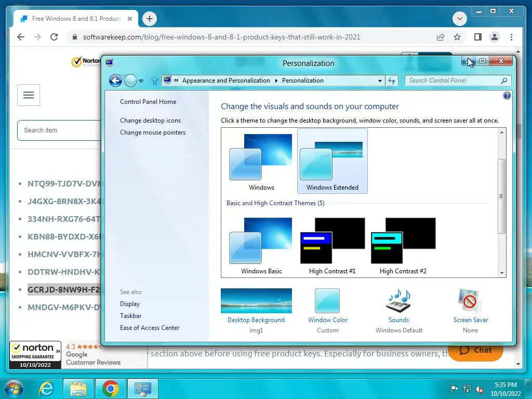Open the Chrome profile avatar
The width and height of the screenshot is (532, 399).
[x=495, y=37]
